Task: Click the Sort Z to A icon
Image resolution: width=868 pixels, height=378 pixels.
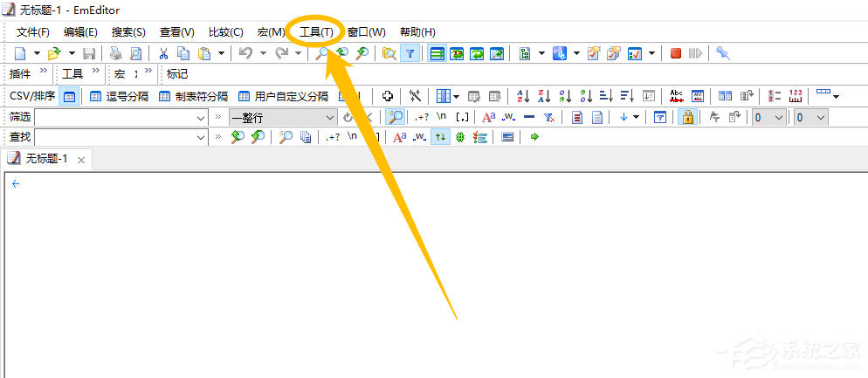Action: 544,96
